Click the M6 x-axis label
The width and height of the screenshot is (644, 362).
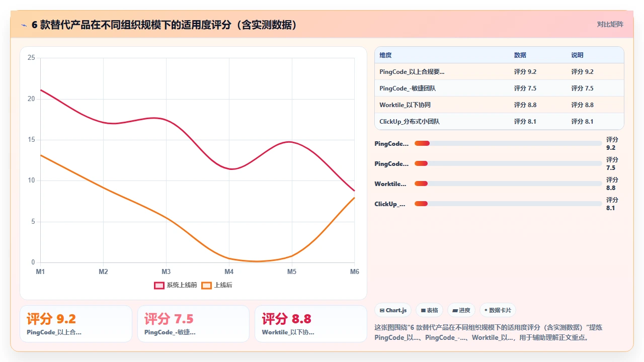coord(355,271)
